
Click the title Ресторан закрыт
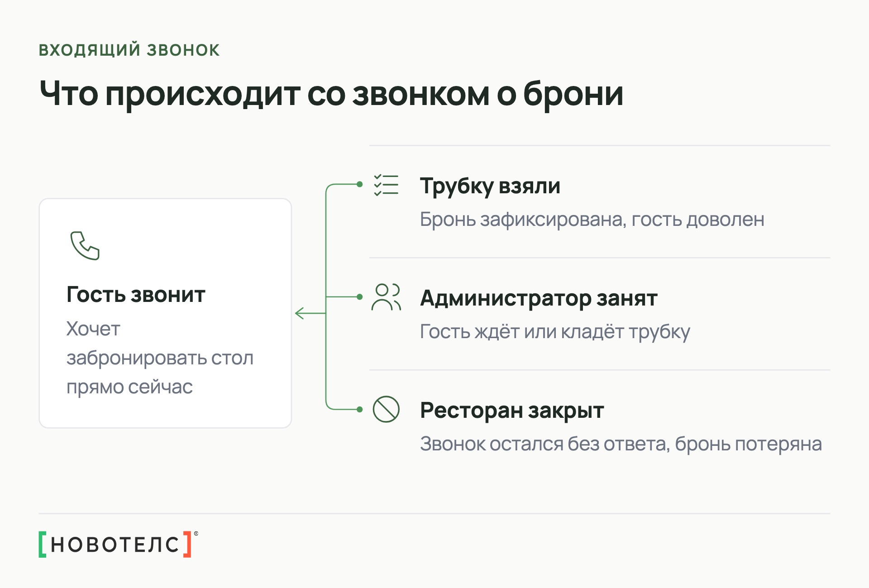tap(512, 411)
